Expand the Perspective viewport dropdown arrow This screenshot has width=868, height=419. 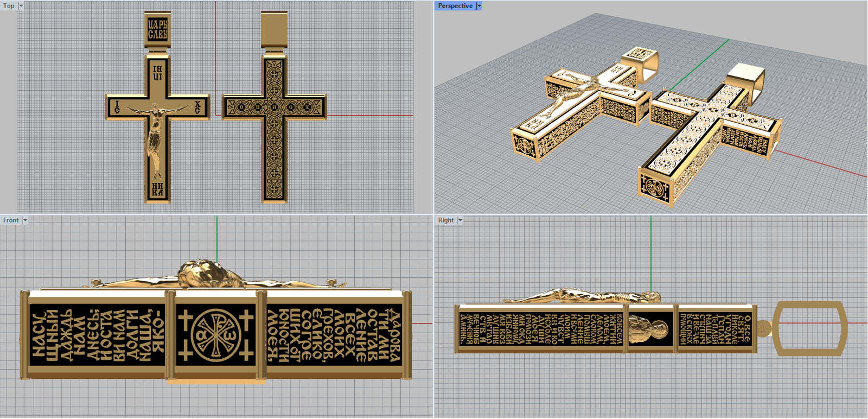click(479, 6)
